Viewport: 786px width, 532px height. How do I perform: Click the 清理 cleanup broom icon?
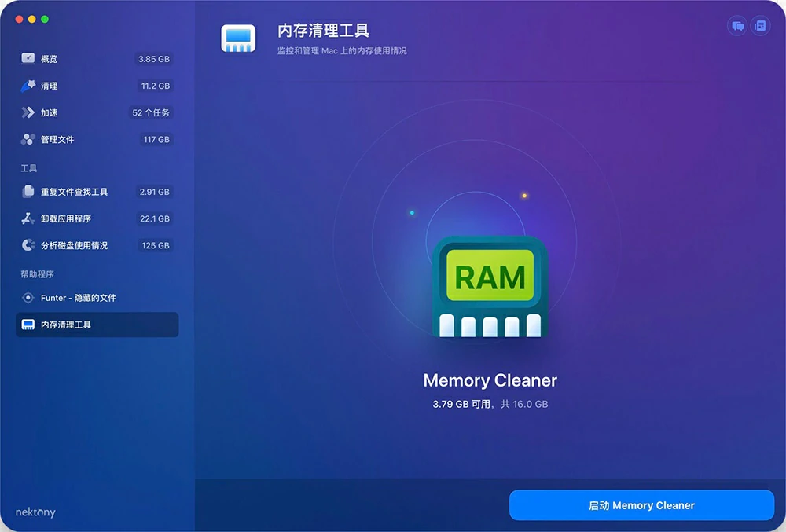(28, 86)
